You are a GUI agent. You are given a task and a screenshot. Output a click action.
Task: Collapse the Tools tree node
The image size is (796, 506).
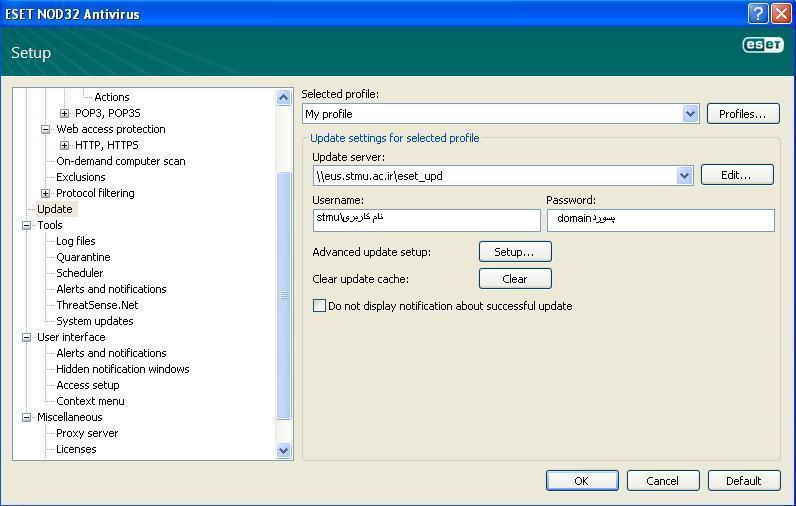coord(26,225)
